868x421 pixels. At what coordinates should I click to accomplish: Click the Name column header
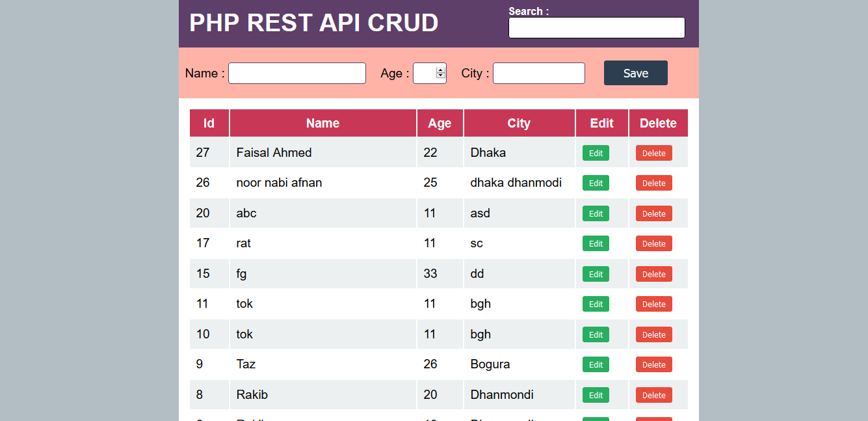click(322, 123)
